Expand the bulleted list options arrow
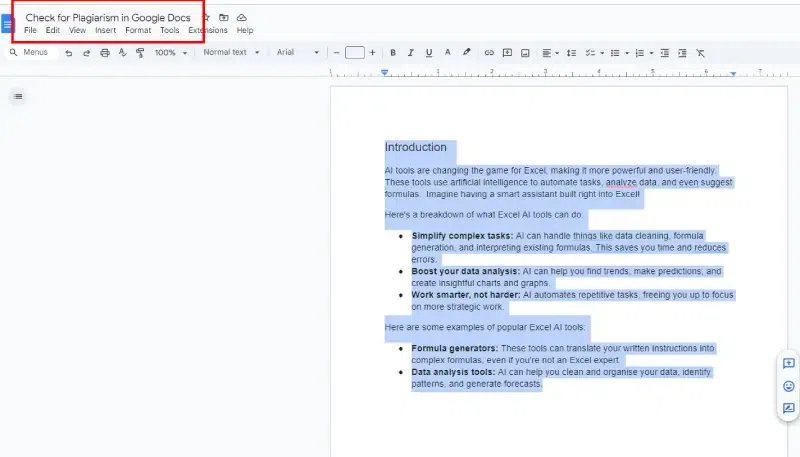 (627, 53)
